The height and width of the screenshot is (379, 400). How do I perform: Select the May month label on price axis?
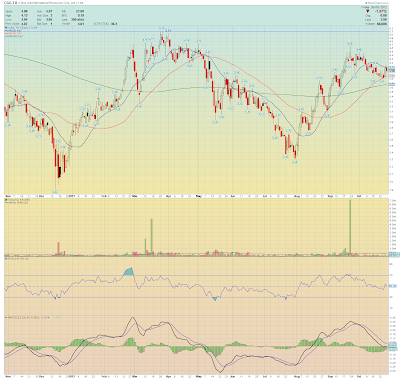point(199,196)
